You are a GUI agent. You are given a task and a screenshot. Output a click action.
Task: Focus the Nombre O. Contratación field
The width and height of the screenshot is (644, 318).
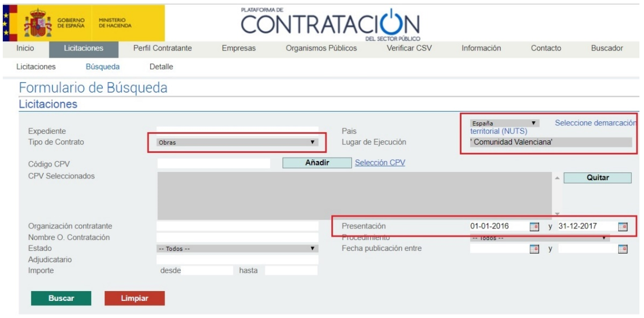click(237, 237)
